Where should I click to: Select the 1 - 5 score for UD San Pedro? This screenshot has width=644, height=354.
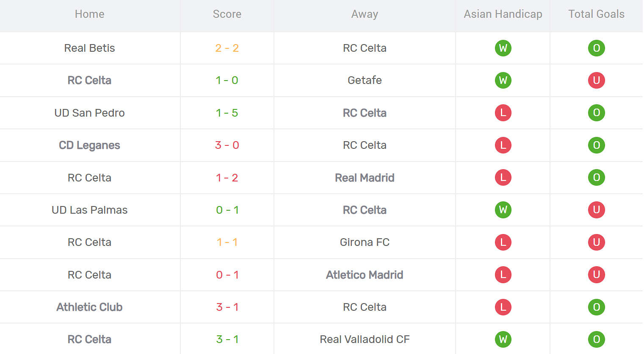coord(227,113)
